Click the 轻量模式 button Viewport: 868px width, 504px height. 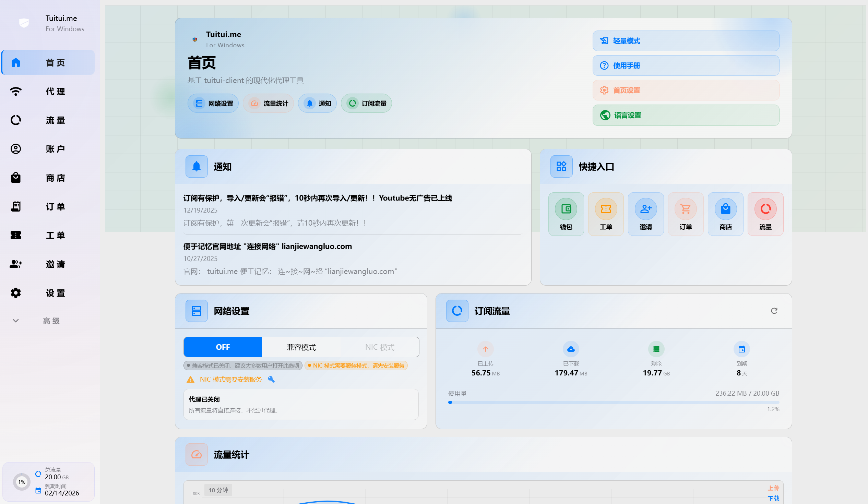[x=686, y=40]
